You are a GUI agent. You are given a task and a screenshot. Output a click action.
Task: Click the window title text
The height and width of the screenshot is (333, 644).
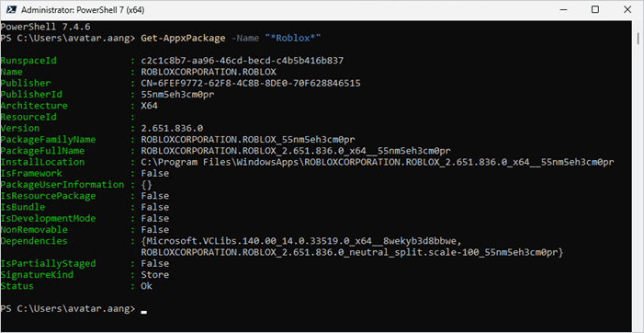[x=82, y=10]
